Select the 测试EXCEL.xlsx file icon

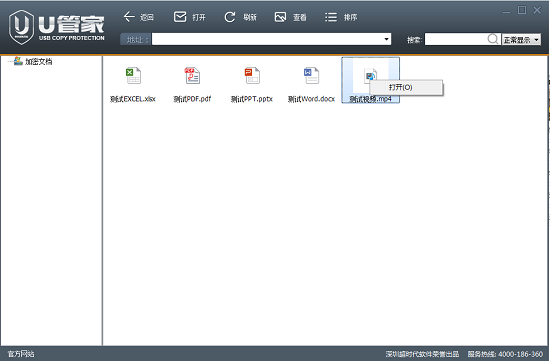coord(133,75)
